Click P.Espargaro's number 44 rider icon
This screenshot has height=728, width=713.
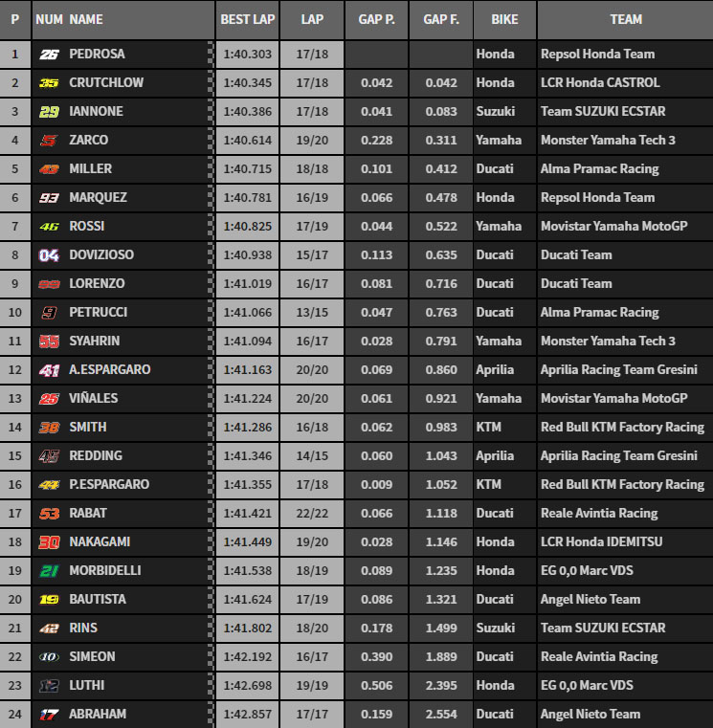[49, 485]
